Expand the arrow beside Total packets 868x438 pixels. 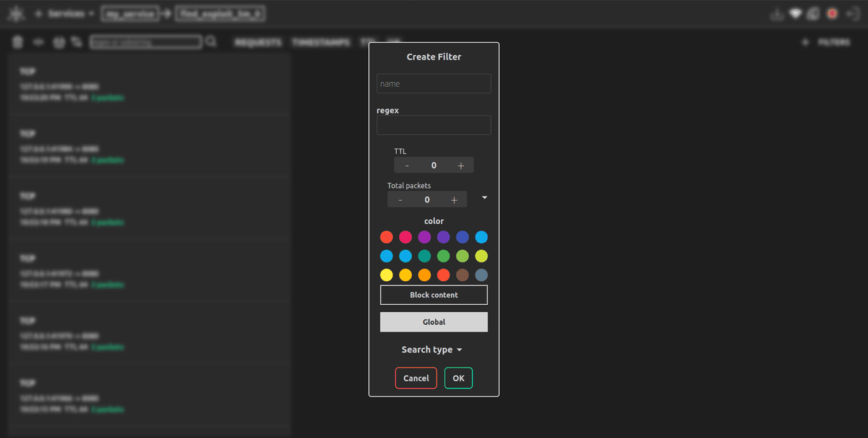[x=485, y=198]
